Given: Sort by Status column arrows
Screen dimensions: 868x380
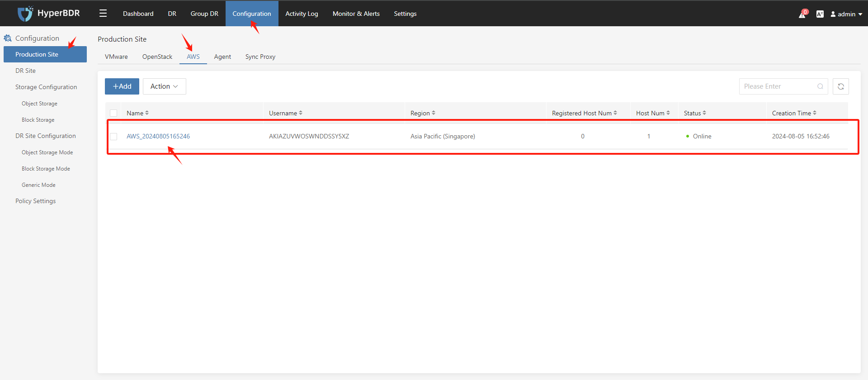Looking at the screenshot, I should pyautogui.click(x=704, y=113).
